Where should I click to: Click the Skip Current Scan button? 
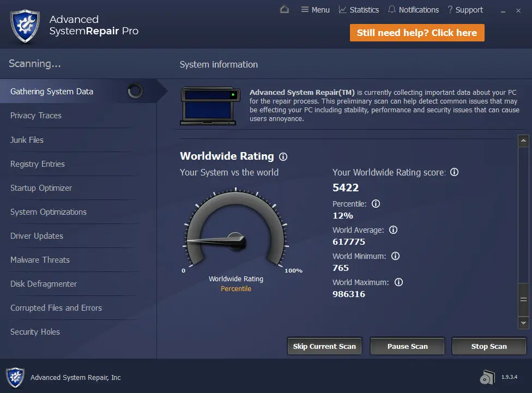[324, 346]
